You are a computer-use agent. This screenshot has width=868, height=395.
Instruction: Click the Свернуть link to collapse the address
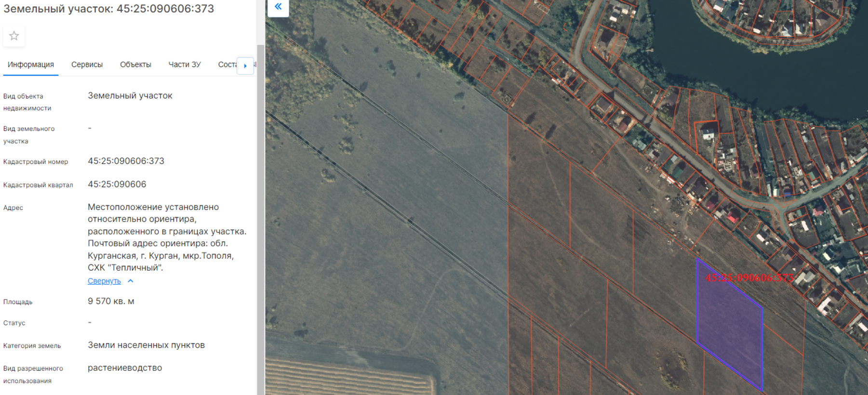point(104,281)
